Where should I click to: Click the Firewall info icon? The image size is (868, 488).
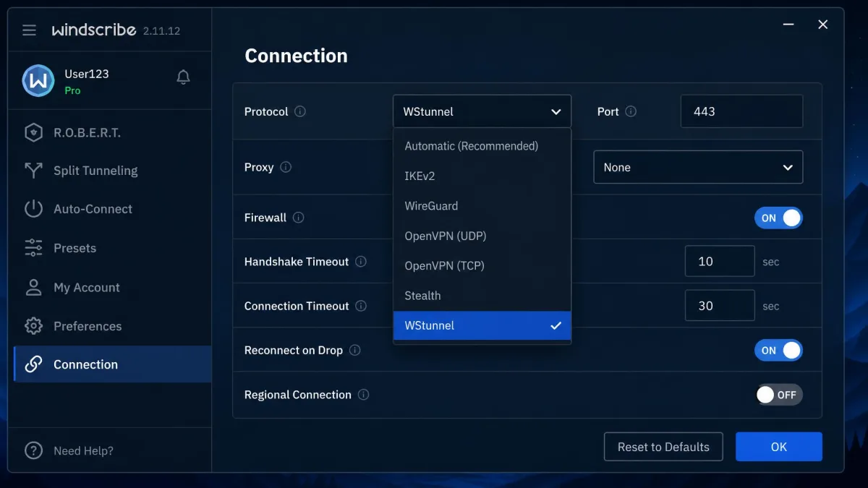[x=298, y=218]
